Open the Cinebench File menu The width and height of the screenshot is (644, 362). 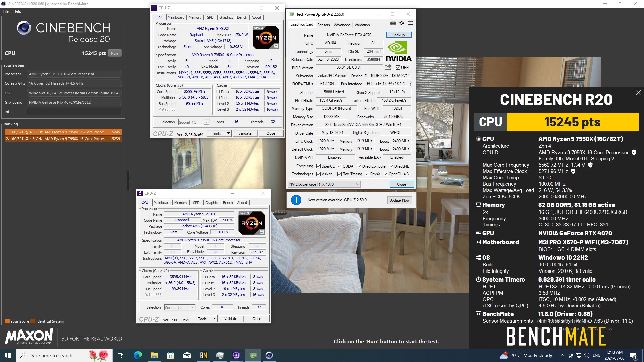pos(6,11)
